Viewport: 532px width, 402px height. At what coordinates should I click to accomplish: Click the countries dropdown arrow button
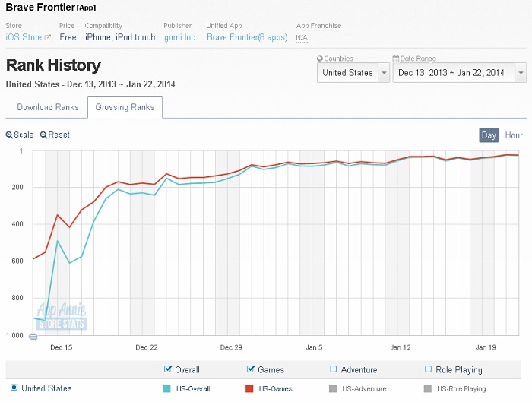click(x=384, y=73)
